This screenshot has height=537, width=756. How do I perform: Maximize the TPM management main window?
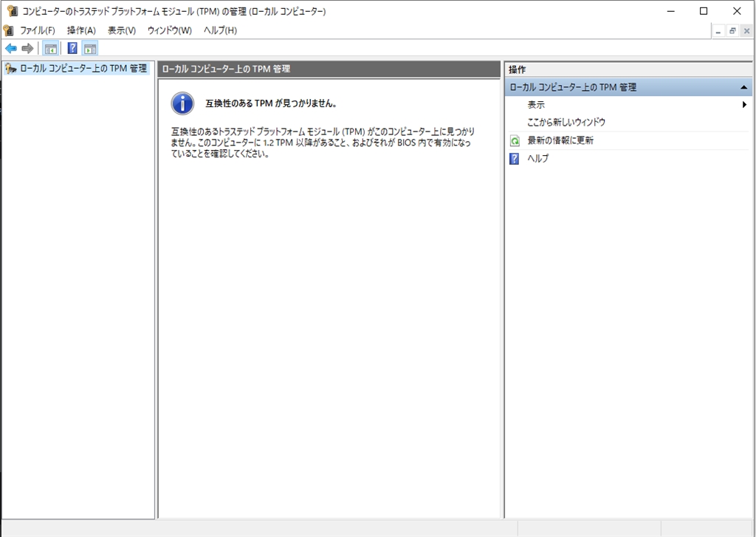coord(704,11)
